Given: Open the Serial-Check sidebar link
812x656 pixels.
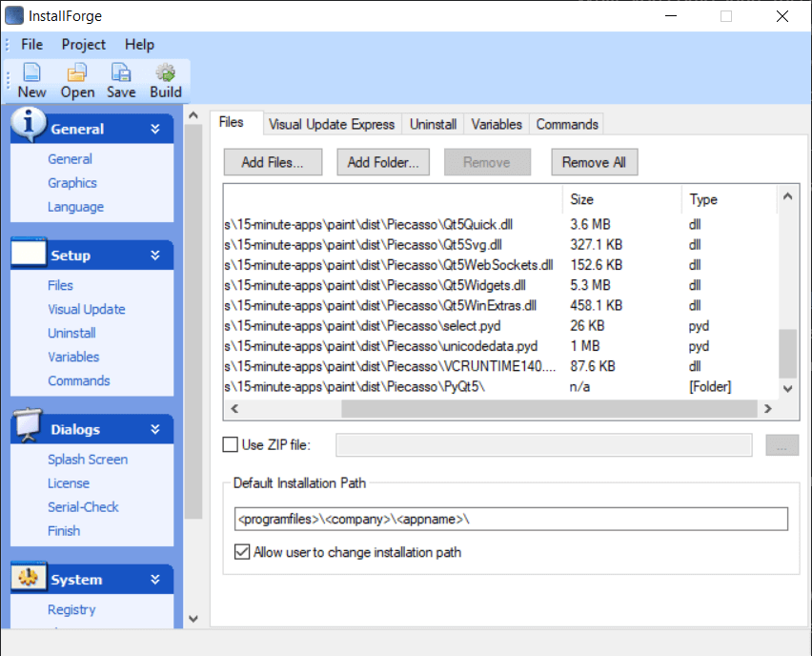Looking at the screenshot, I should tap(83, 507).
